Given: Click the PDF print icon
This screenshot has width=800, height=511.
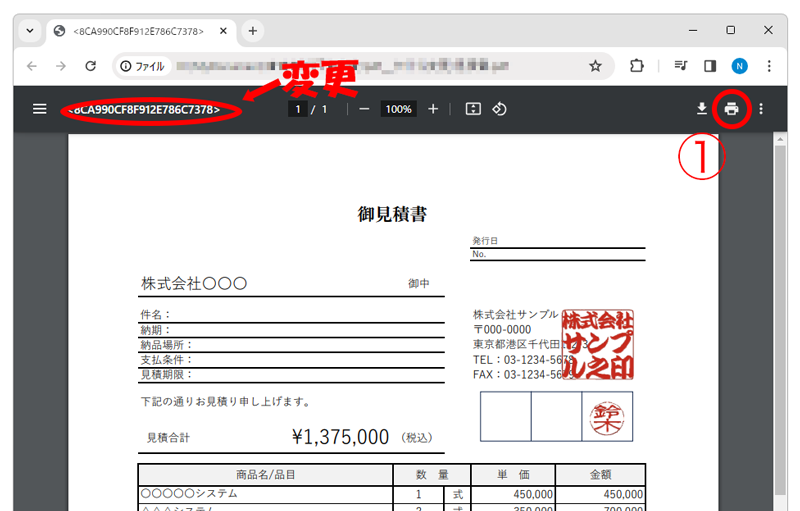Looking at the screenshot, I should click(732, 109).
